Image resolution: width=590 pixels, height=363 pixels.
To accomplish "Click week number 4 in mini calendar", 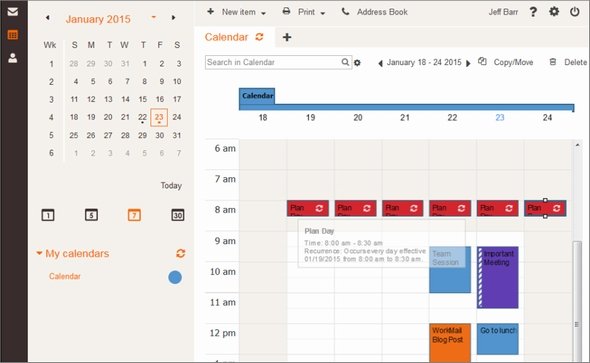I will [51, 117].
